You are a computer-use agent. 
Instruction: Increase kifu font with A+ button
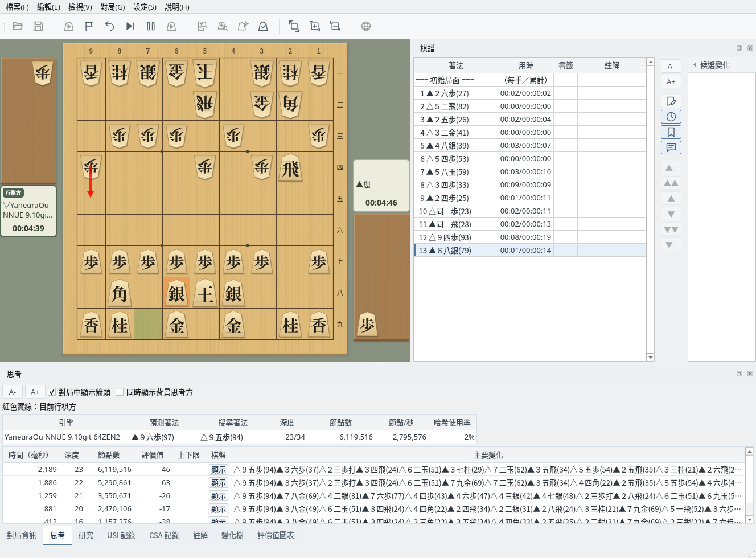pos(671,81)
